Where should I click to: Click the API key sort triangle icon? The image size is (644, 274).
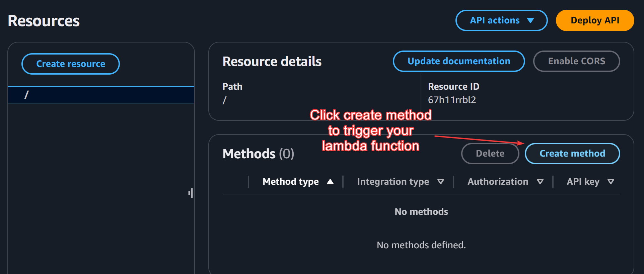(611, 182)
